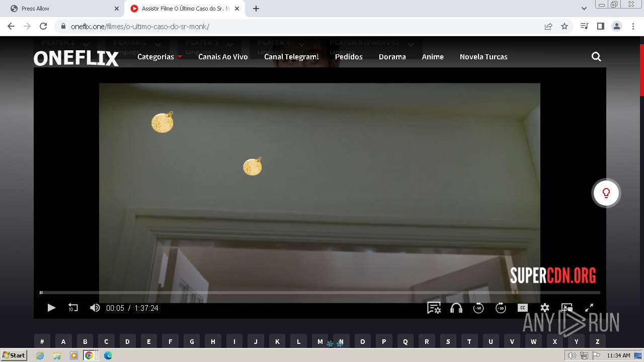Launch Microsoft Edge from the taskbar
Viewport: 644px width, 362px height.
pos(108,355)
